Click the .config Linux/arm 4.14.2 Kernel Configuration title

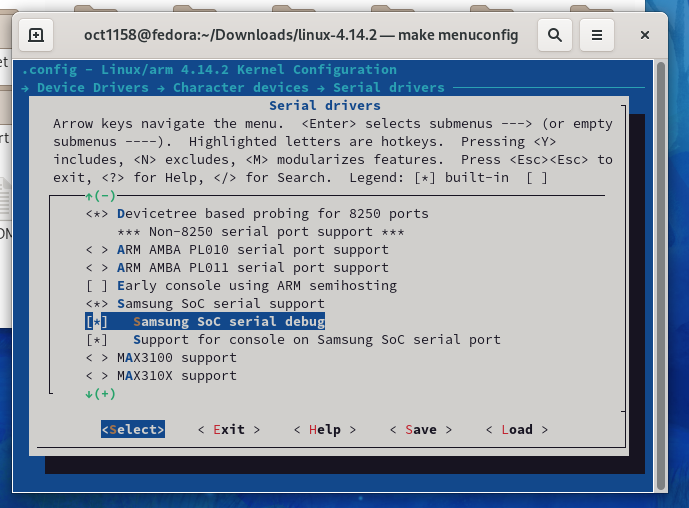tap(209, 70)
